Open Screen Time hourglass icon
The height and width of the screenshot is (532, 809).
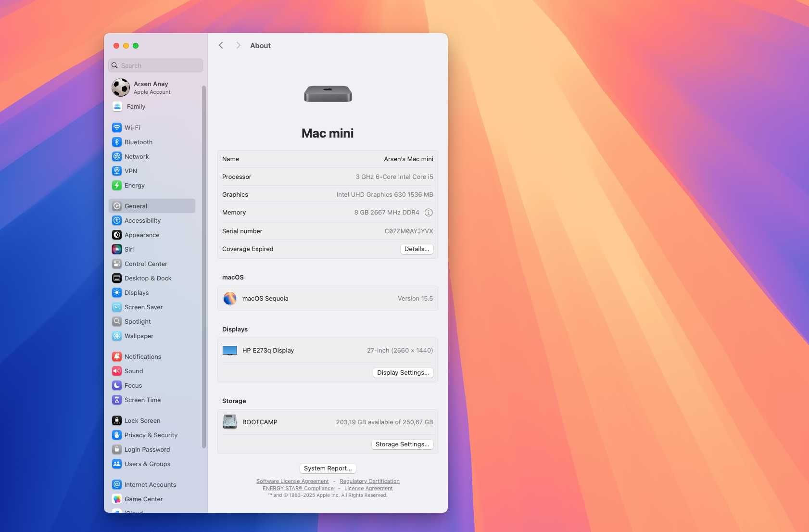point(117,400)
